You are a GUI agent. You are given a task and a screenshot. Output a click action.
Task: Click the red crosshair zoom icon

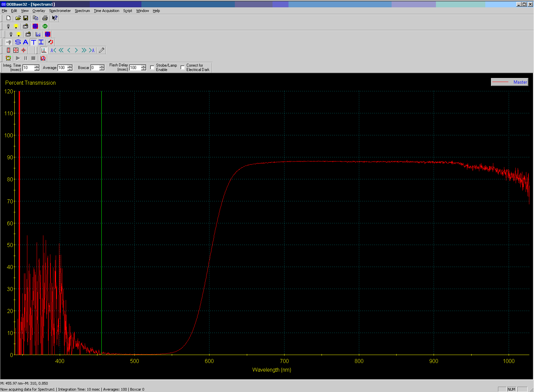pyautogui.click(x=23, y=50)
